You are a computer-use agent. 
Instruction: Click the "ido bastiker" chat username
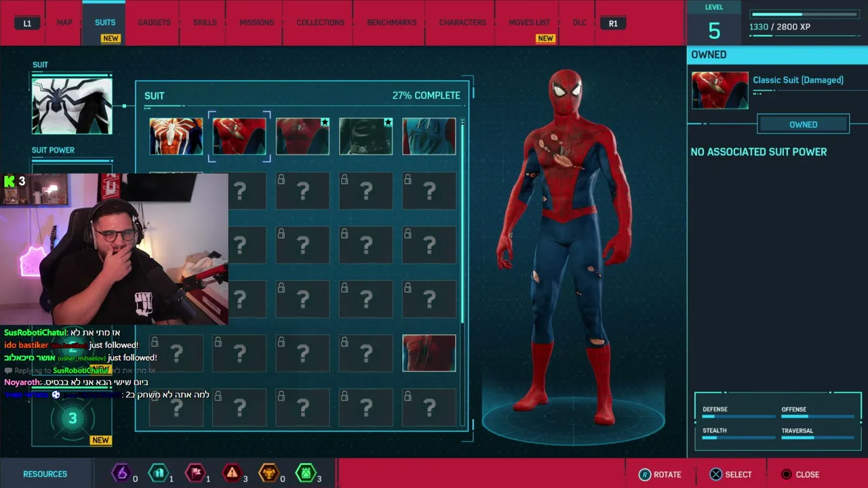click(x=26, y=345)
